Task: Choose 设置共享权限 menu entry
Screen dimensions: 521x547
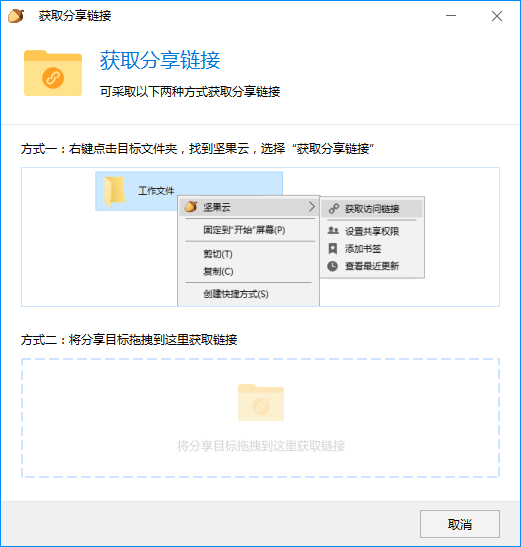Action: (x=372, y=231)
